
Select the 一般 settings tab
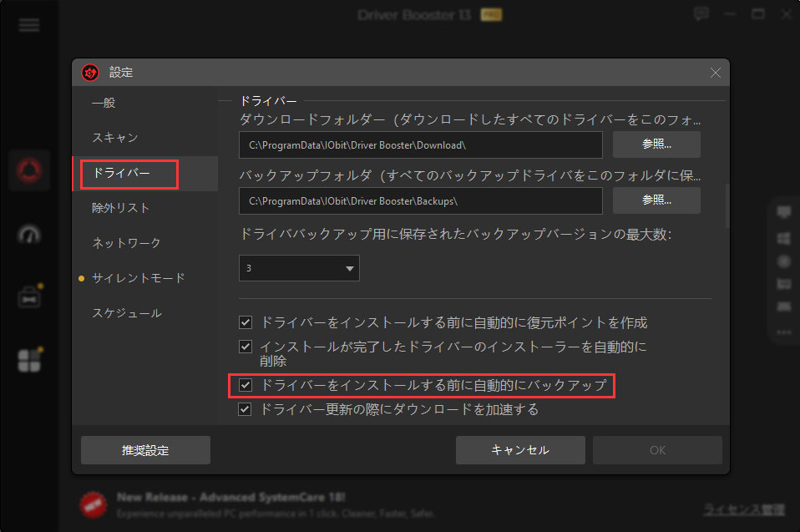(145, 103)
